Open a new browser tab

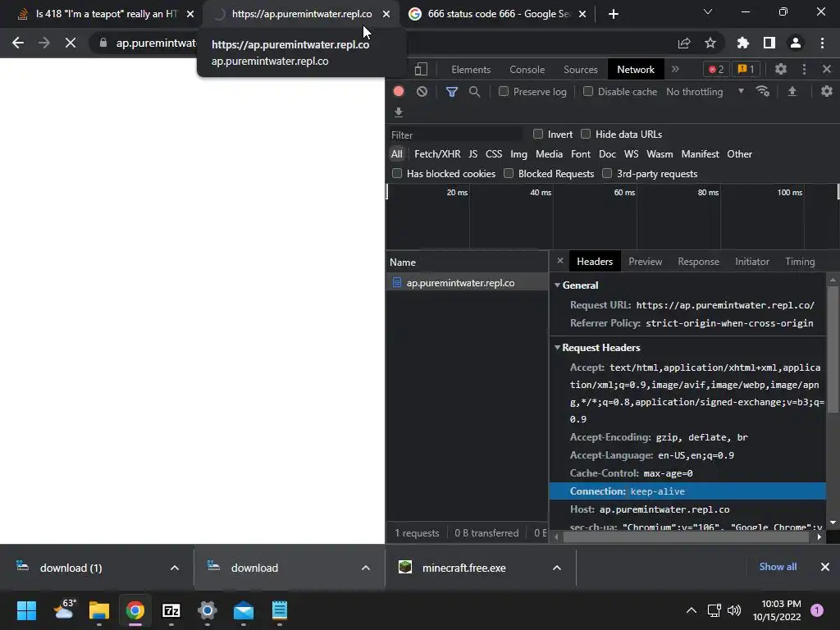coord(614,14)
